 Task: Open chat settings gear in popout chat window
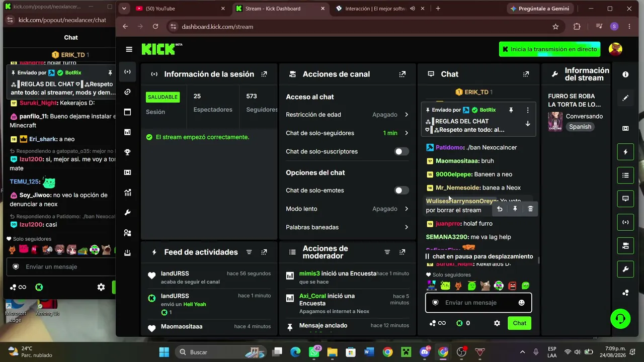point(101,287)
